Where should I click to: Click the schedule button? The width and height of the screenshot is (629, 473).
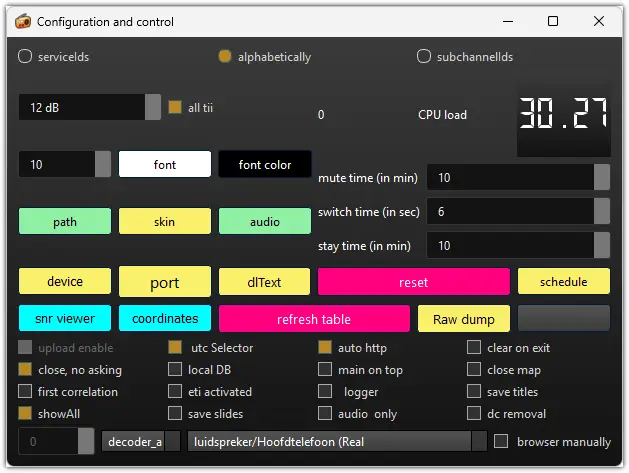[563, 282]
